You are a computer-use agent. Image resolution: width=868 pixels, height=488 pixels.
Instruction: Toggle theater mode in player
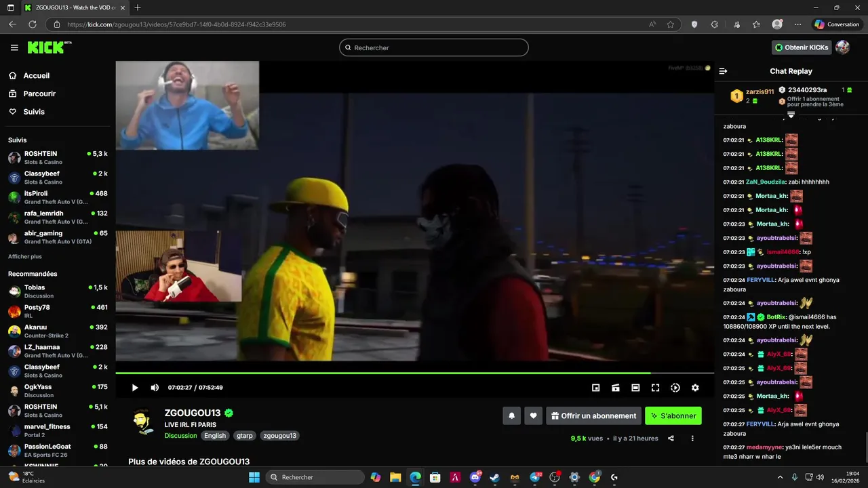coord(635,388)
